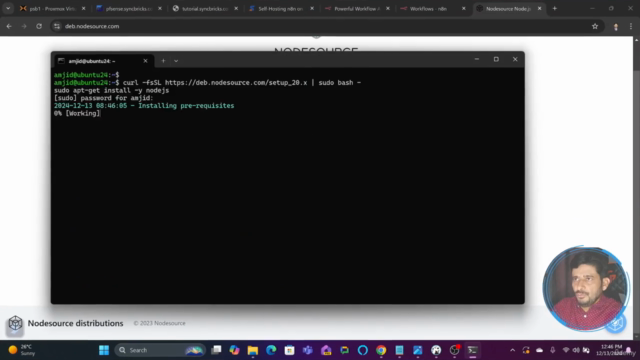640x360 pixels.
Task: Open the taskbar clock and date
Action: 610,350
